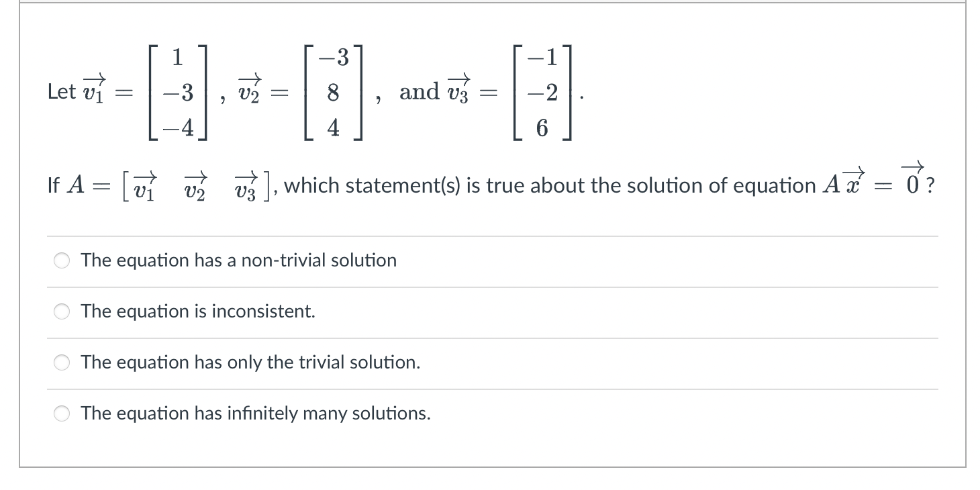This screenshot has height=490, width=980.
Task: Select the infinitely many solutions radio button
Action: [x=61, y=413]
